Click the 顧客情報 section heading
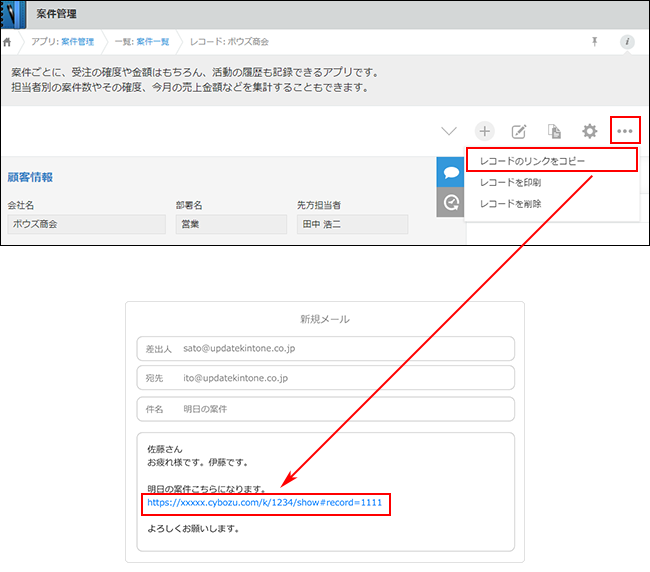This screenshot has height=572, width=650. (x=30, y=177)
